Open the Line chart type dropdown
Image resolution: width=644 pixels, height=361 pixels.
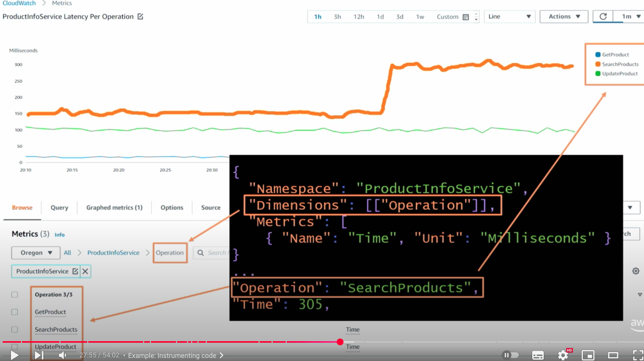[510, 17]
